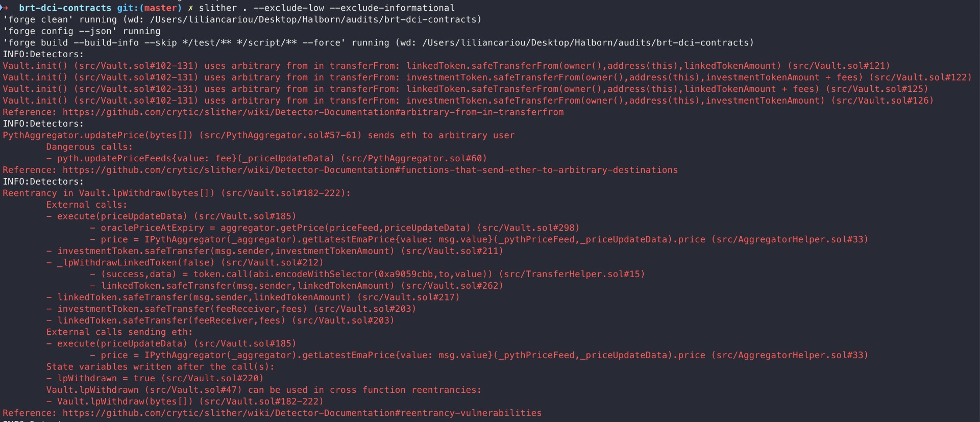
Task: Click the 'External calls sending eth:' heading
Action: click(x=119, y=332)
